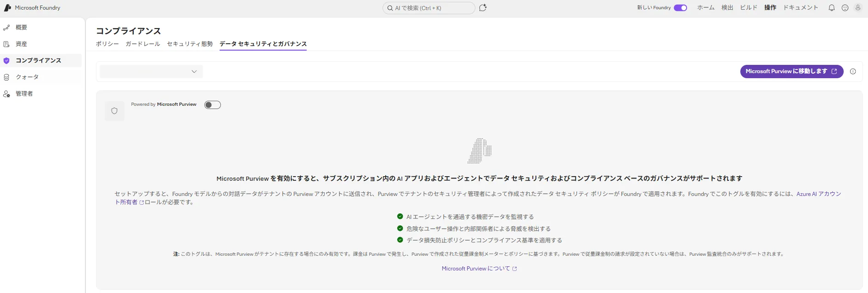Go to ホーム in top navigation
Screen dimensions: 868x293
(x=705, y=8)
